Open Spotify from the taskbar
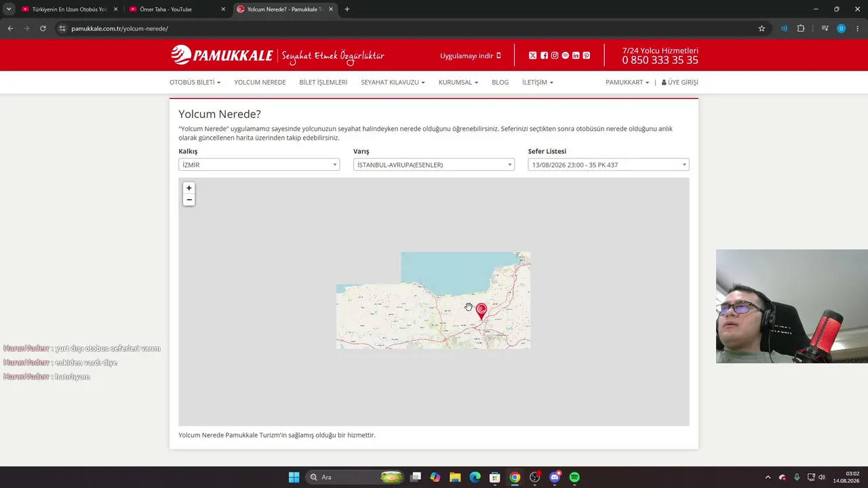 coord(574,477)
